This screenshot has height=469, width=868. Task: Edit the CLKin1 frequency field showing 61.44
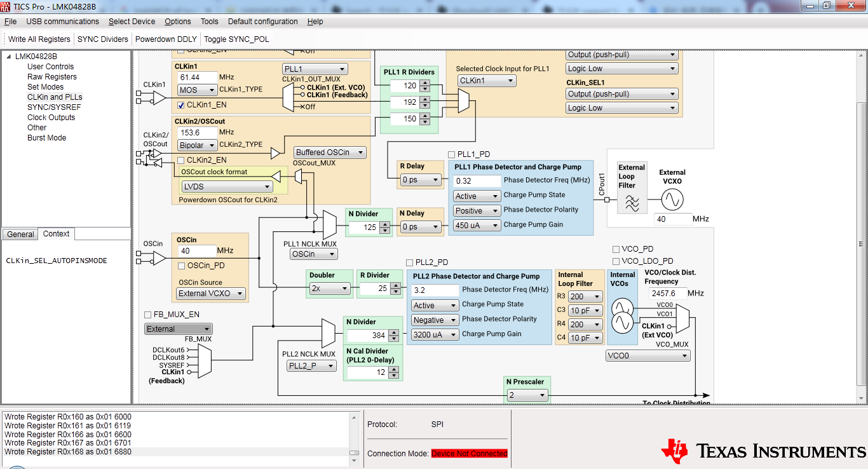click(x=198, y=76)
